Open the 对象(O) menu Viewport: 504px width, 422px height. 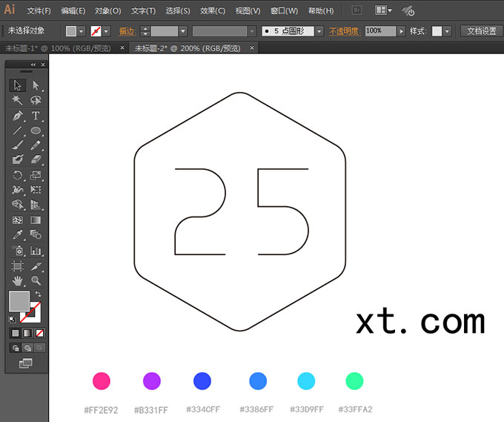tap(108, 11)
